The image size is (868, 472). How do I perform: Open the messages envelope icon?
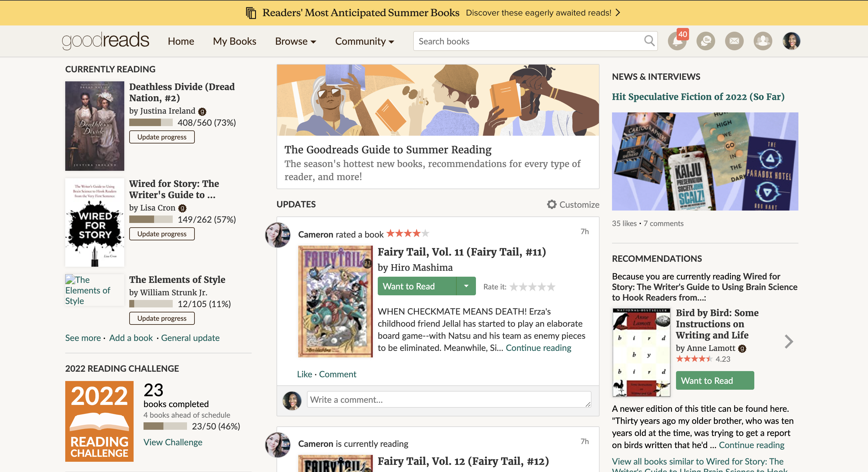click(x=734, y=41)
